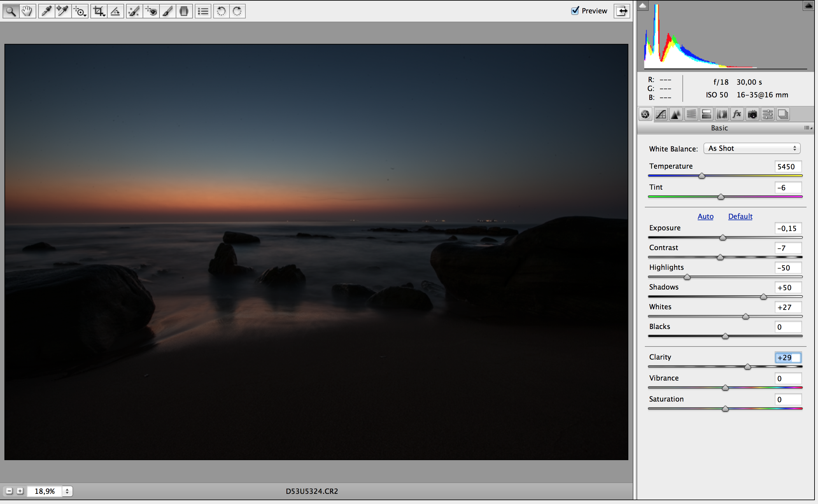The width and height of the screenshot is (818, 504).
Task: Rotate image 90 degrees counterclockwise
Action: click(x=221, y=11)
